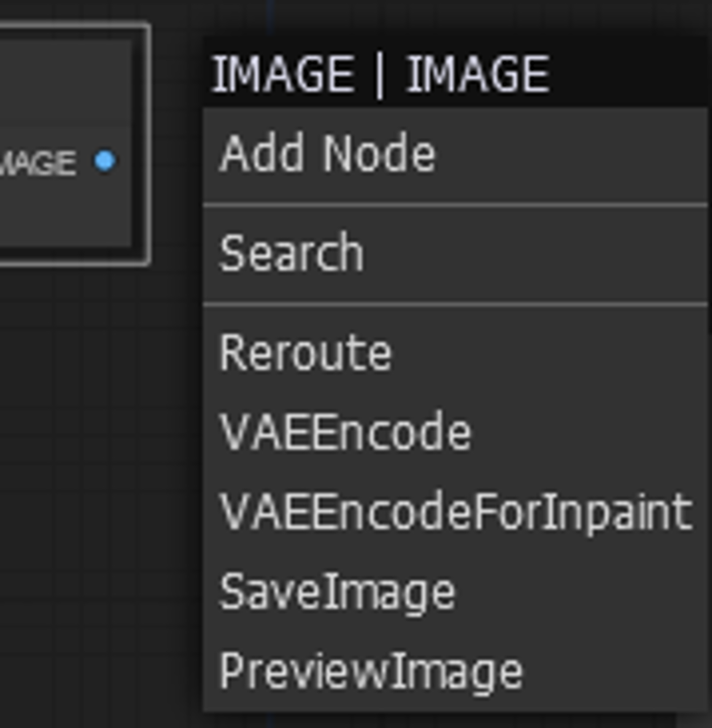712x728 pixels.
Task: Click the separator line under Add Node
Action: [x=455, y=205]
